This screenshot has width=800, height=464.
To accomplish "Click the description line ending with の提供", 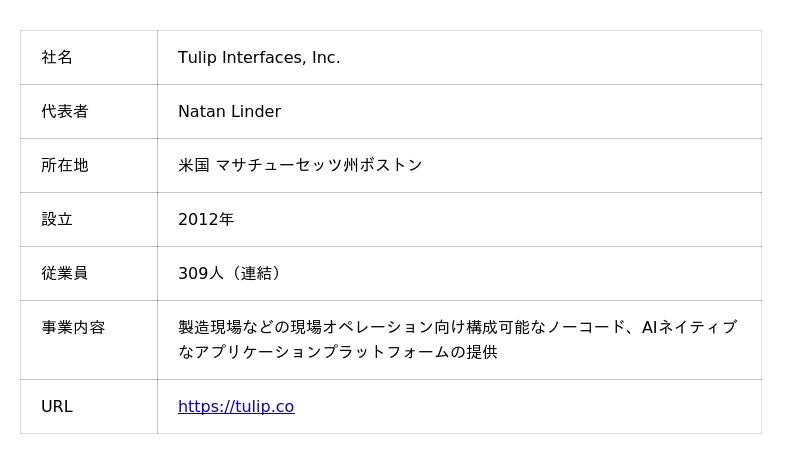I will tap(337, 352).
